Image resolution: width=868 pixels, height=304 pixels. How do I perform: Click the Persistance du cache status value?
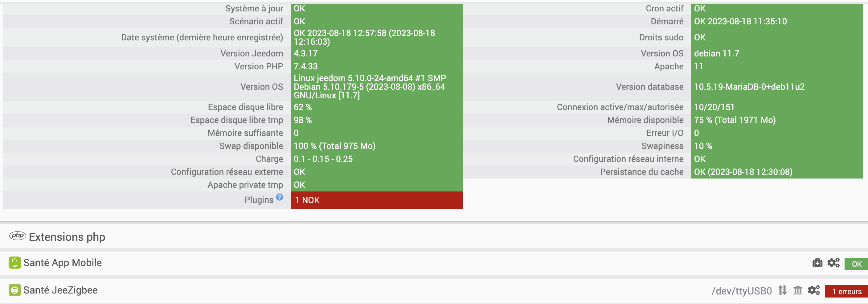[743, 172]
